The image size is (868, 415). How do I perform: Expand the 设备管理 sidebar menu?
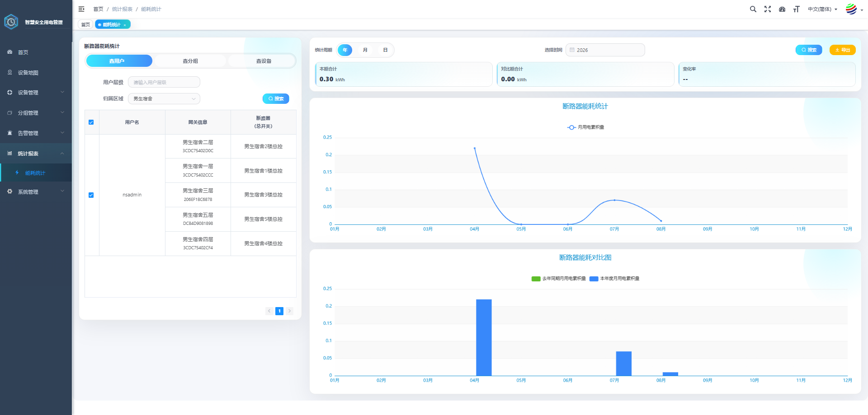(x=36, y=93)
